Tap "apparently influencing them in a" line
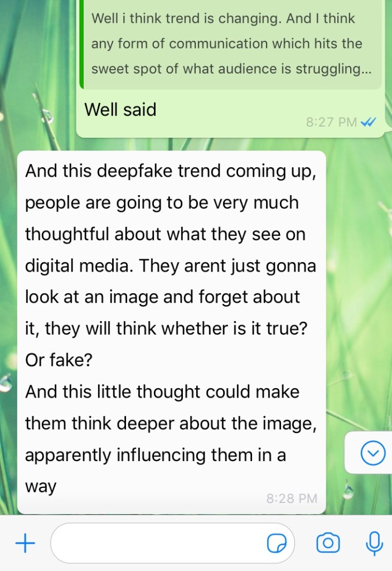 pyautogui.click(x=156, y=455)
